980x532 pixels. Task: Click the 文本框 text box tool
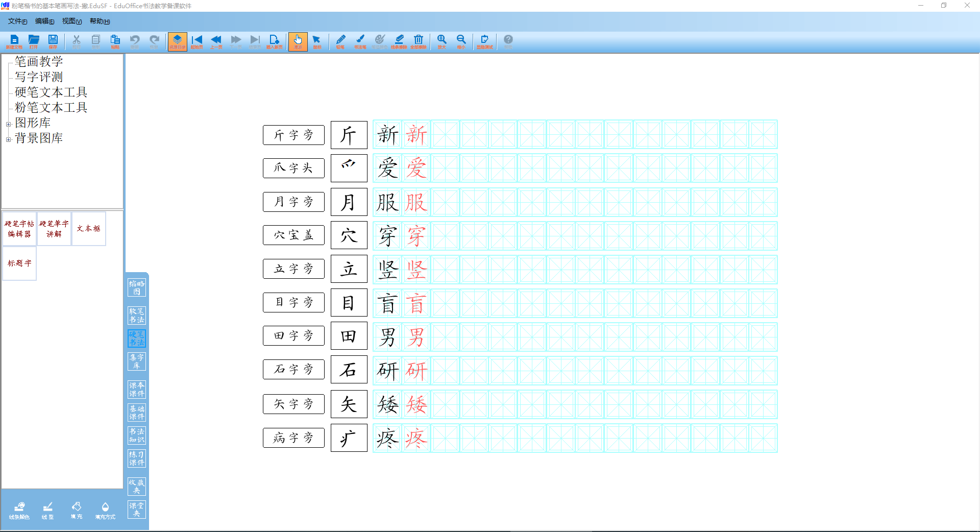pos(88,228)
